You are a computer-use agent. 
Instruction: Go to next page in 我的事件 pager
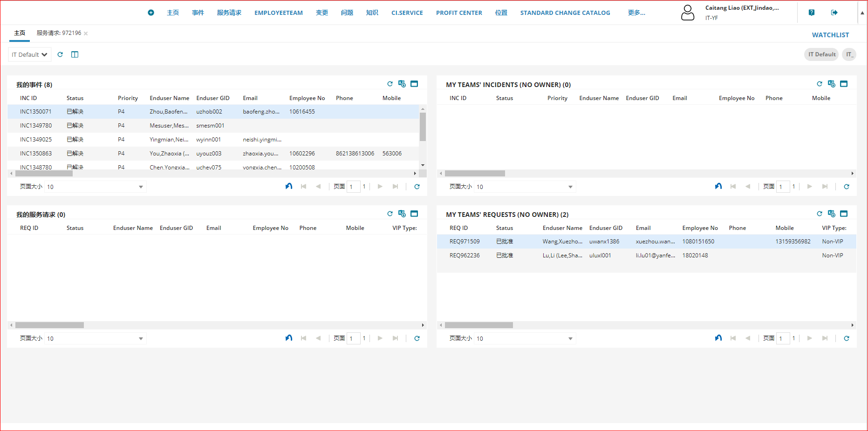click(380, 187)
